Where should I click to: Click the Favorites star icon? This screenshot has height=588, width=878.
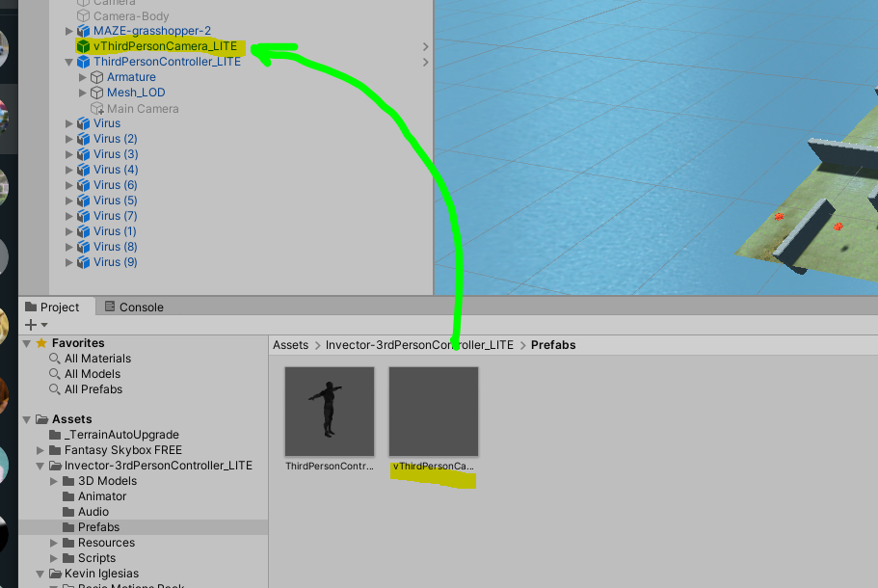click(x=41, y=343)
